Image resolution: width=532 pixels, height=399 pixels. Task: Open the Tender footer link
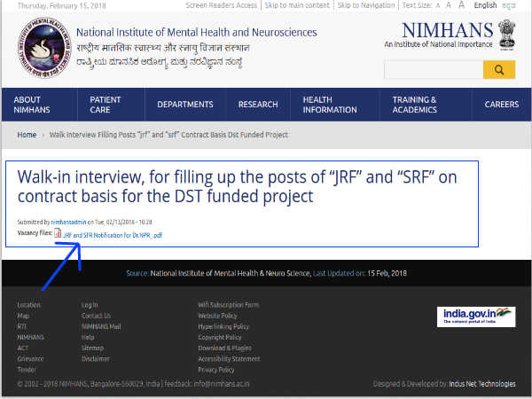tap(27, 370)
